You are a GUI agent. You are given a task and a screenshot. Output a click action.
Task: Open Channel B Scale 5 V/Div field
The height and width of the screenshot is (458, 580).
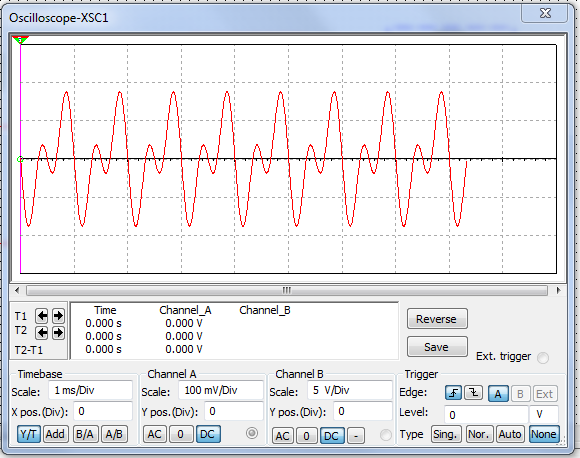[350, 390]
